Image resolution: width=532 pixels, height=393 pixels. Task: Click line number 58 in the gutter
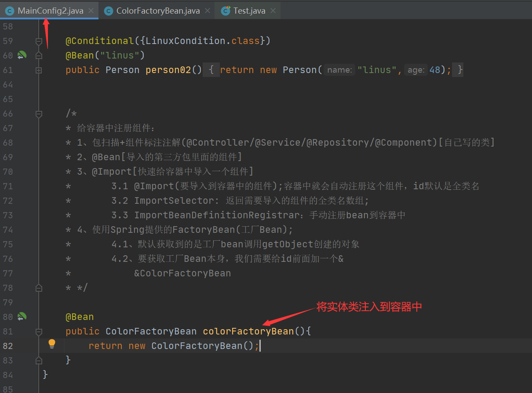coord(8,26)
